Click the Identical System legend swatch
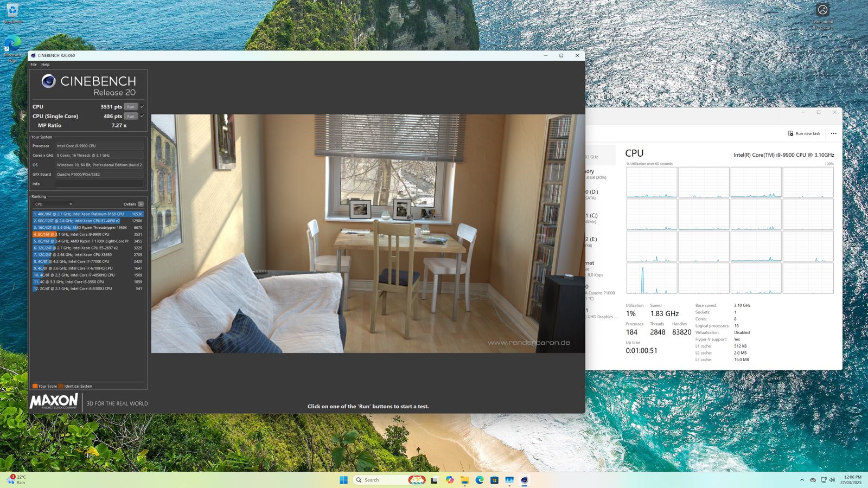Viewport: 868px width, 488px height. tap(61, 386)
